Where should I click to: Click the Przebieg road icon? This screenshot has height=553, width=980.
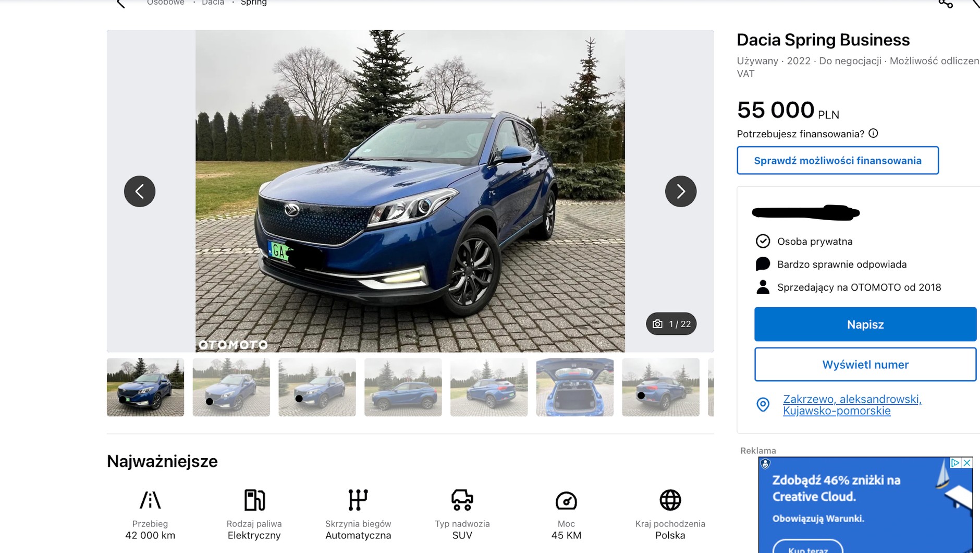coord(150,500)
